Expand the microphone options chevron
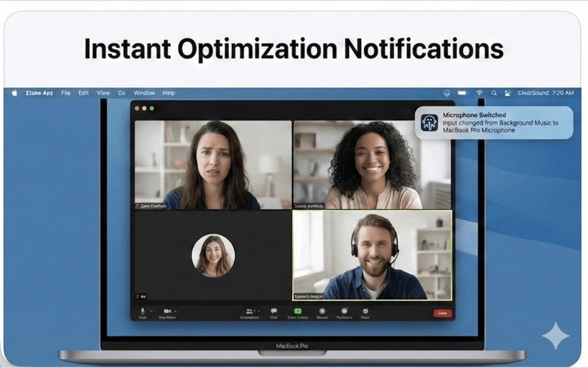This screenshot has height=368, width=588. coord(151,311)
